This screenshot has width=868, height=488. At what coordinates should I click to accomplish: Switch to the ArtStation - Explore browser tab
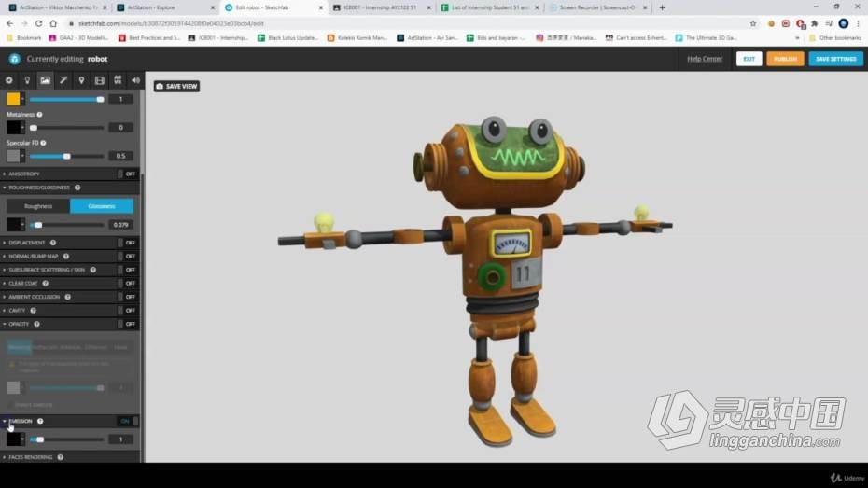[163, 7]
